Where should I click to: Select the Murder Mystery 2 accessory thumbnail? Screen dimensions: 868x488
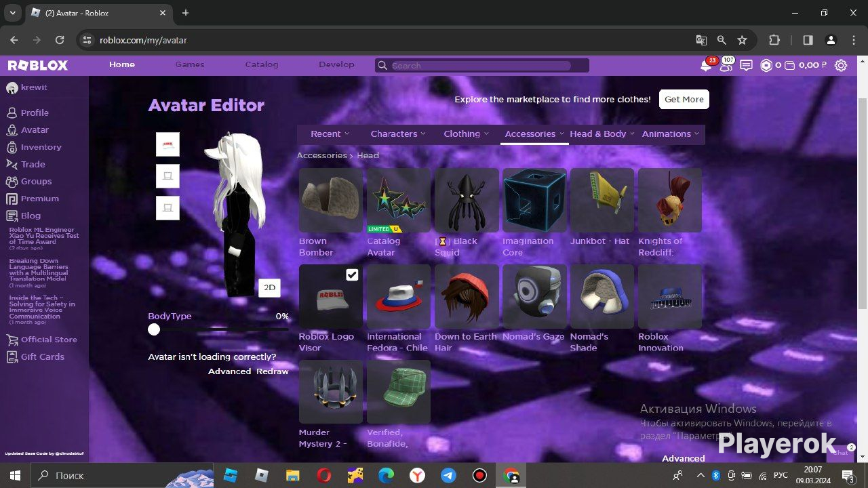tap(331, 392)
